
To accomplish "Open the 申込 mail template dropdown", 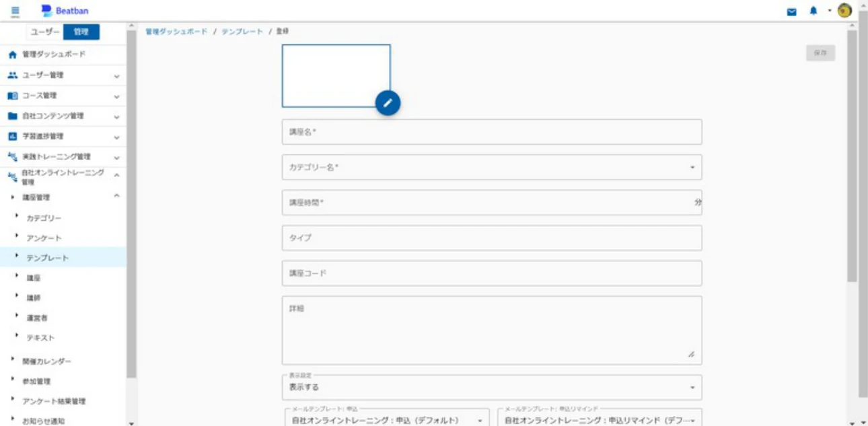I will [x=386, y=417].
